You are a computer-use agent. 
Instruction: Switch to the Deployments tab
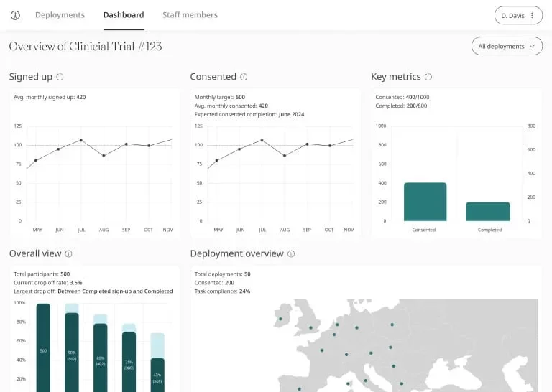pyautogui.click(x=60, y=15)
